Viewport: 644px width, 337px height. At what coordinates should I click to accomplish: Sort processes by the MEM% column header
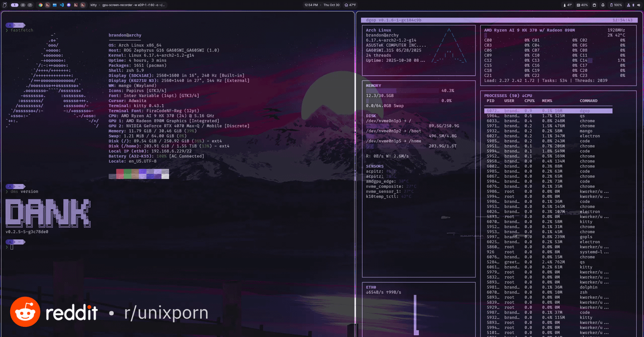(x=547, y=101)
